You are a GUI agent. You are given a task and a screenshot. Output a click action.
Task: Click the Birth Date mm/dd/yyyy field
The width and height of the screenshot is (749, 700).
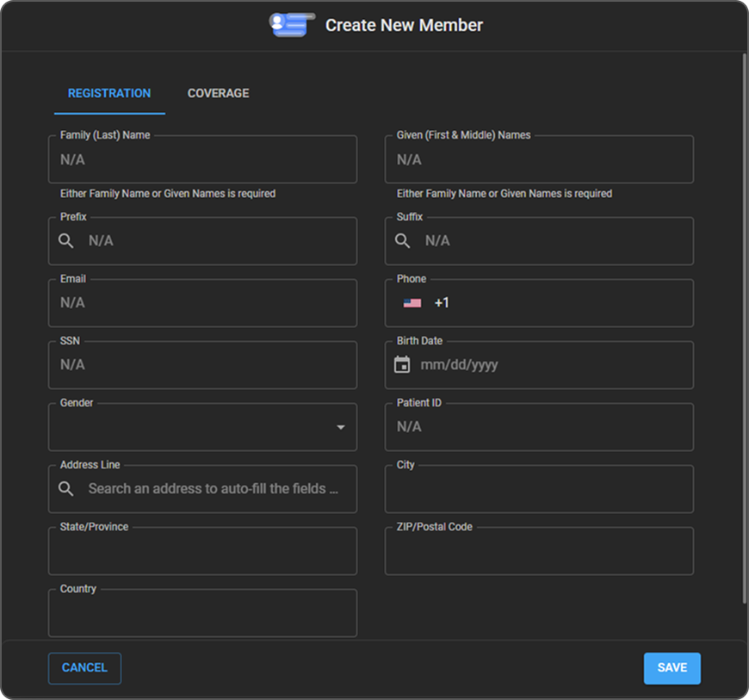[539, 365]
